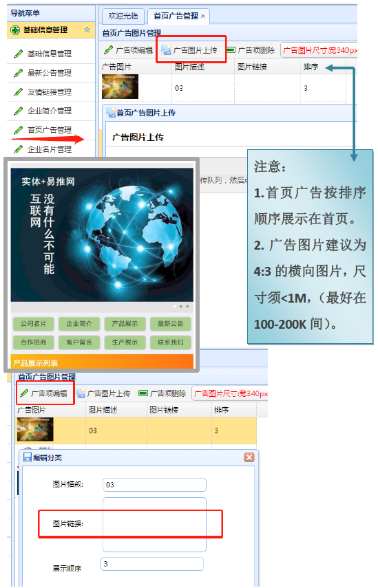This screenshot has width=378, height=588.
Task: Switch to the 欢迎光临 tab
Action: click(123, 16)
